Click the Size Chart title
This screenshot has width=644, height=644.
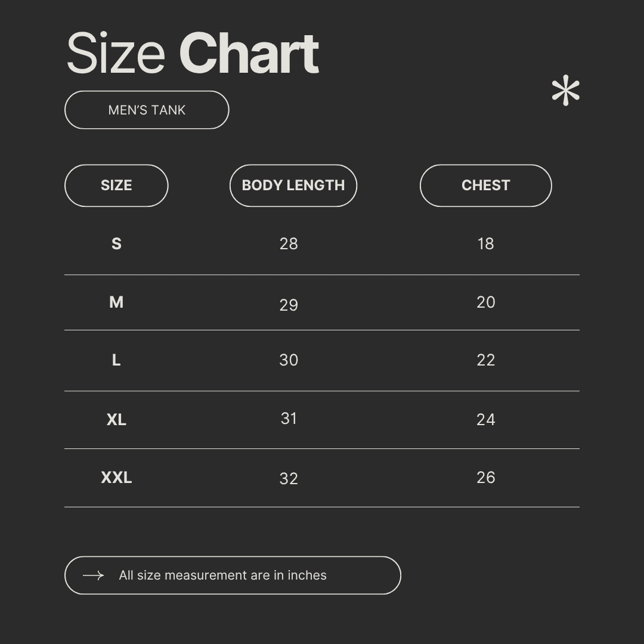pos(192,54)
